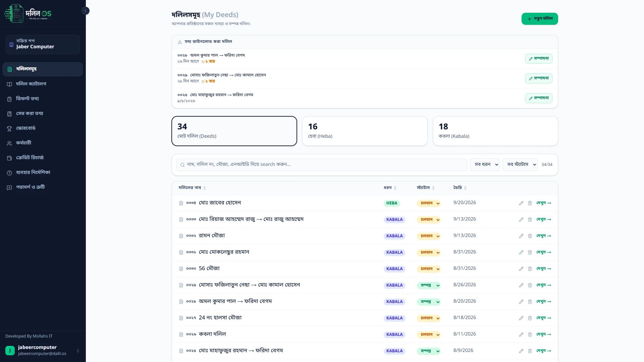
Task: Click pencil icon for deed ০০২৭
Action: click(x=521, y=318)
